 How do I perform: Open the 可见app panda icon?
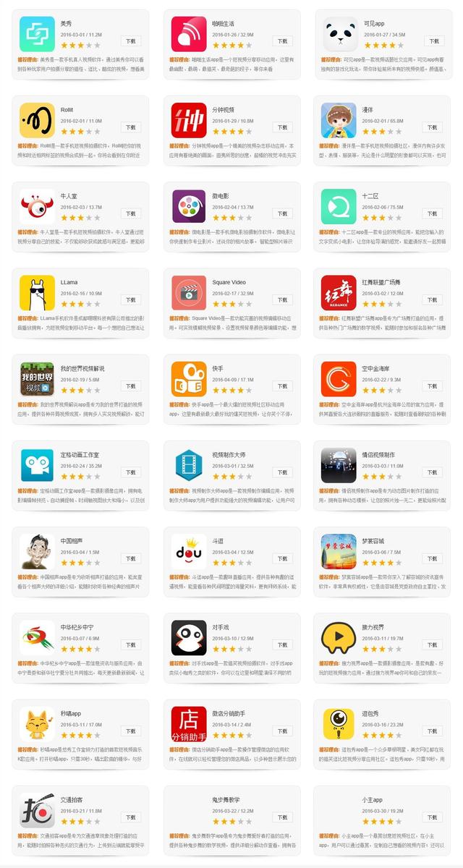point(339,34)
